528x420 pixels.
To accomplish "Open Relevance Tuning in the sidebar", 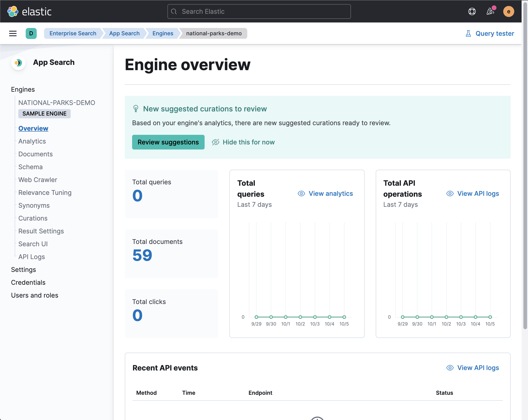I will point(45,193).
